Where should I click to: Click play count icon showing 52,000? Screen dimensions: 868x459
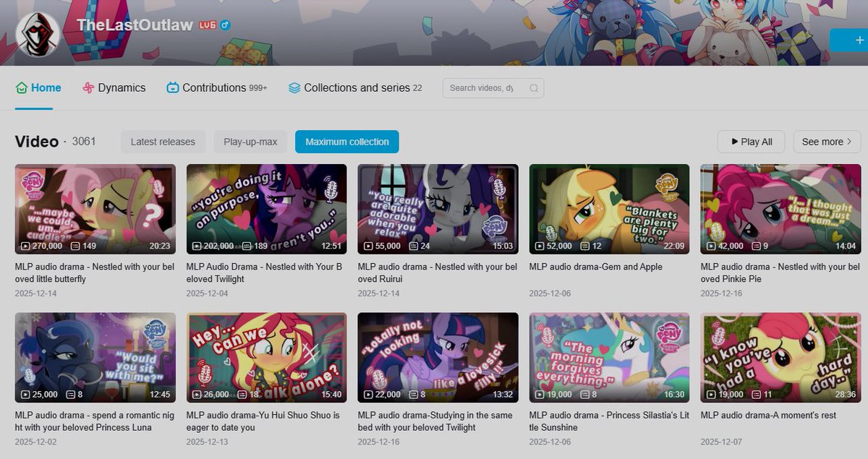click(540, 246)
